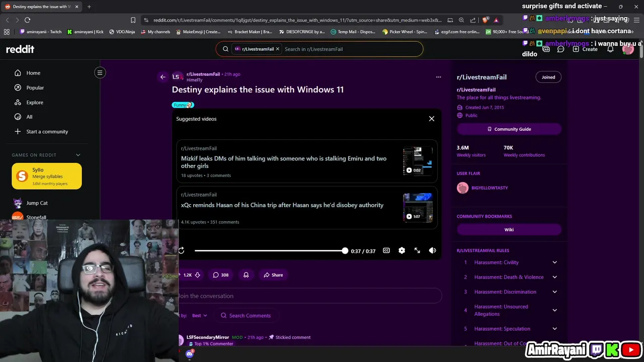Click the browser zoom magnifier icon

(461, 20)
